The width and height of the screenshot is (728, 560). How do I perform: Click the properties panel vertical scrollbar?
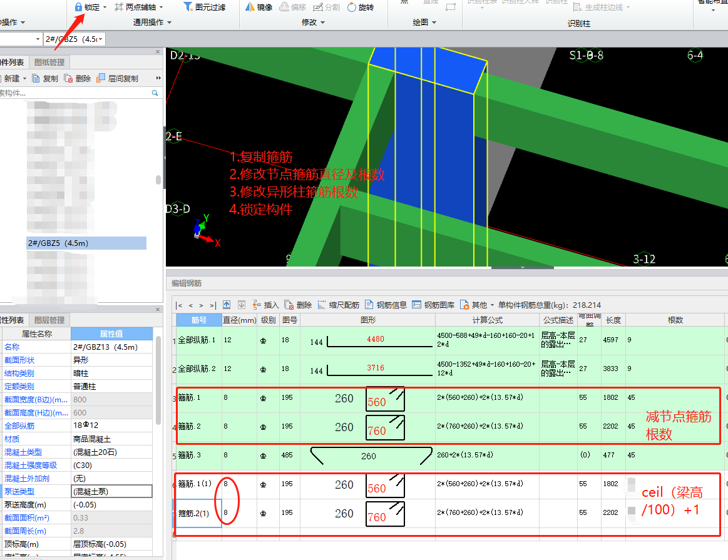(158, 380)
